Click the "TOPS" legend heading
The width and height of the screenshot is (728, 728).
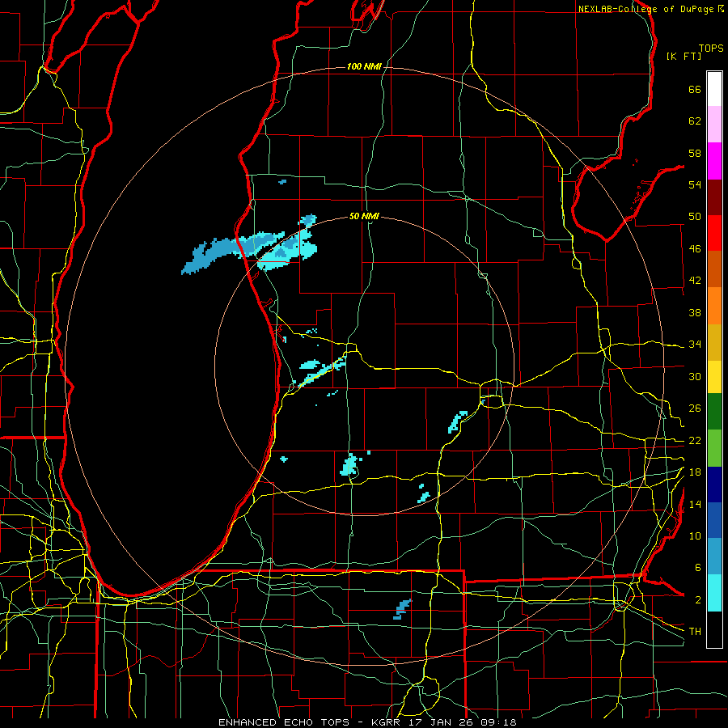tap(711, 49)
